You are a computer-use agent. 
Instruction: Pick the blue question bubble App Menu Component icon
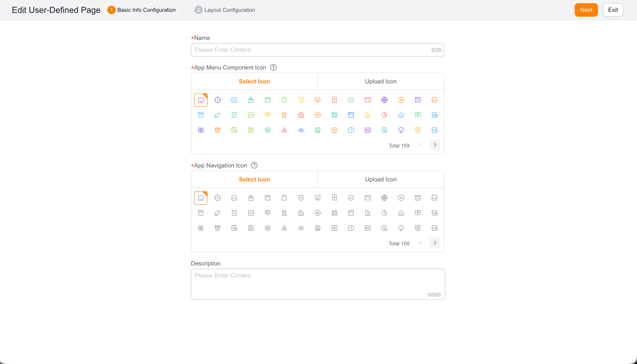351,130
